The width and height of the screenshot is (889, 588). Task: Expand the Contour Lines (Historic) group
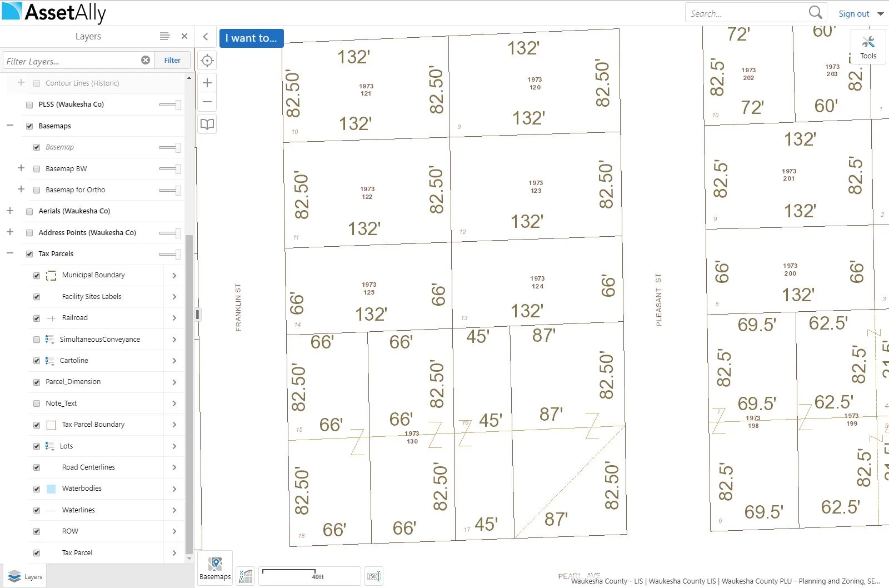click(x=21, y=82)
